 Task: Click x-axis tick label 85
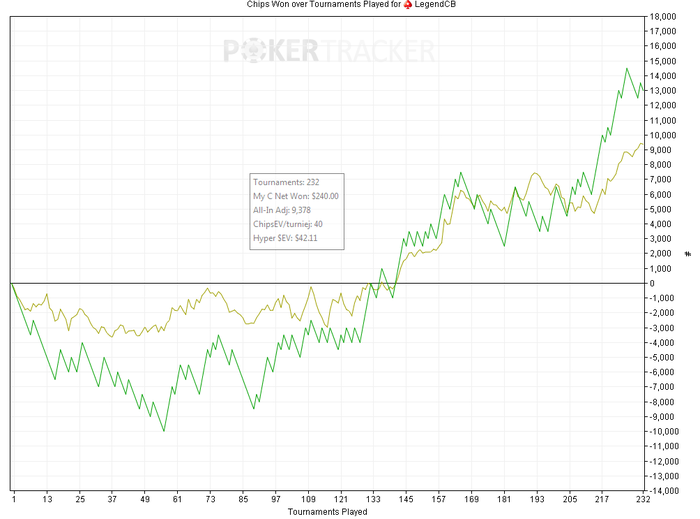[x=243, y=499]
